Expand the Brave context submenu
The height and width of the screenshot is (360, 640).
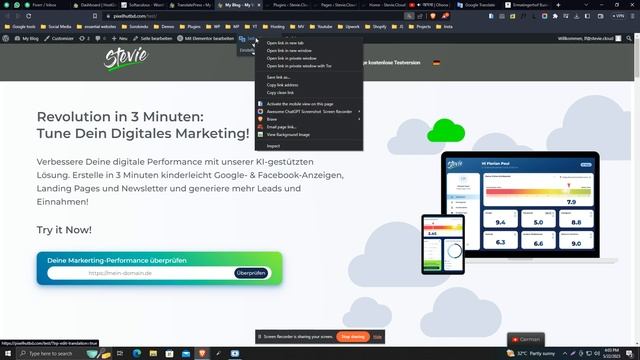[x=309, y=119]
